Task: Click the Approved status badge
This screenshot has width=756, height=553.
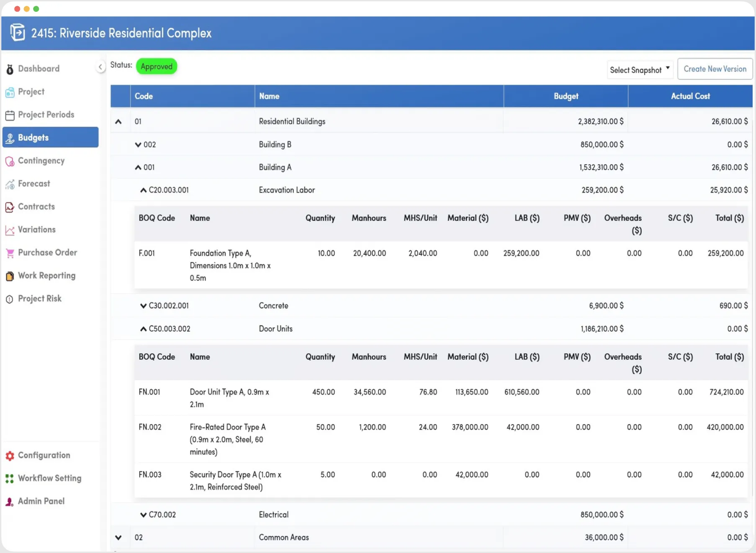Action: pos(157,67)
